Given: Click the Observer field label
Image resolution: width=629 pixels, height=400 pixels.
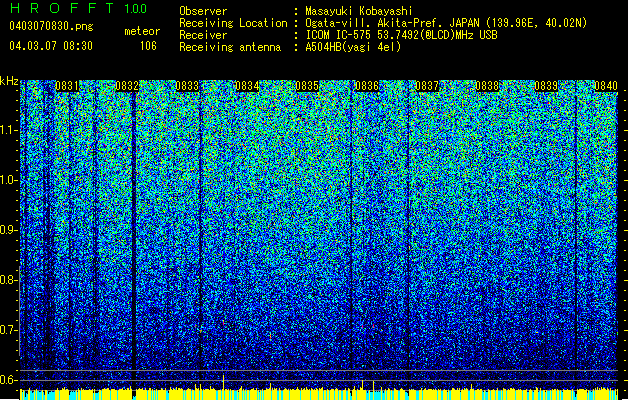Looking at the screenshot, I should 203,11.
